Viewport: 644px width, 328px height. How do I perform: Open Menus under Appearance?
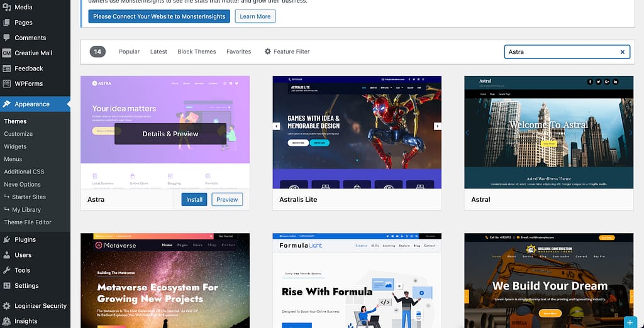[13, 159]
